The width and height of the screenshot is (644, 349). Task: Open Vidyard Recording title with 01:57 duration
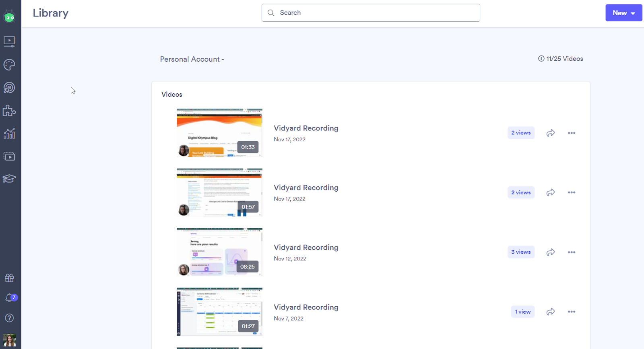pos(306,188)
